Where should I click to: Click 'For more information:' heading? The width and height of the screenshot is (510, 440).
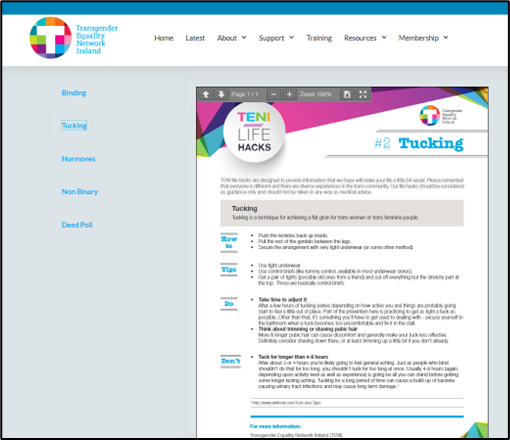(275, 426)
